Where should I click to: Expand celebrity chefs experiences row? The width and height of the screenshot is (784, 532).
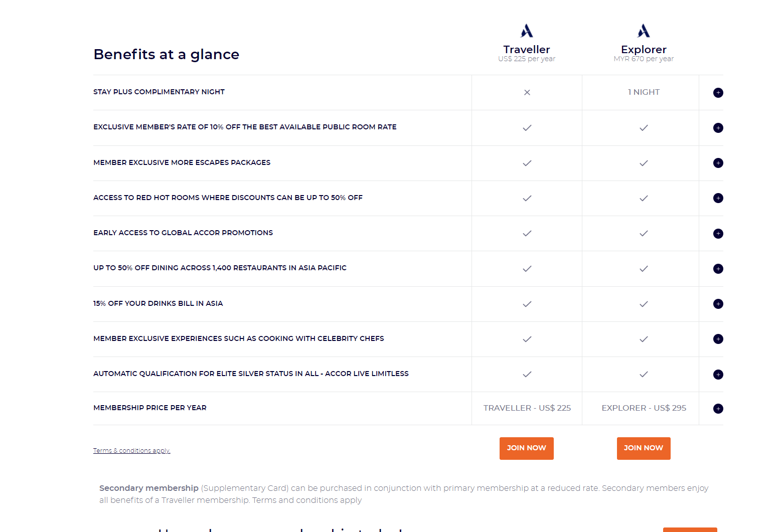(x=718, y=339)
